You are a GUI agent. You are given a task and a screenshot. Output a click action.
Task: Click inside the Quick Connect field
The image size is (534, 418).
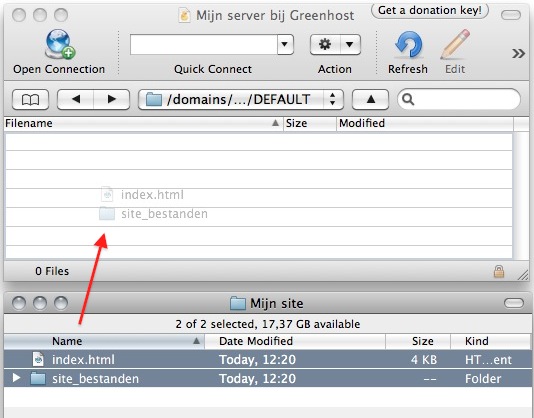point(204,44)
